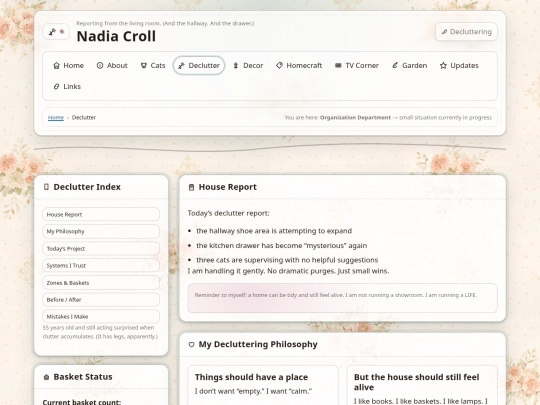Image resolution: width=540 pixels, height=405 pixels.
Task: Follow the Home breadcrumb link
Action: tap(56, 117)
